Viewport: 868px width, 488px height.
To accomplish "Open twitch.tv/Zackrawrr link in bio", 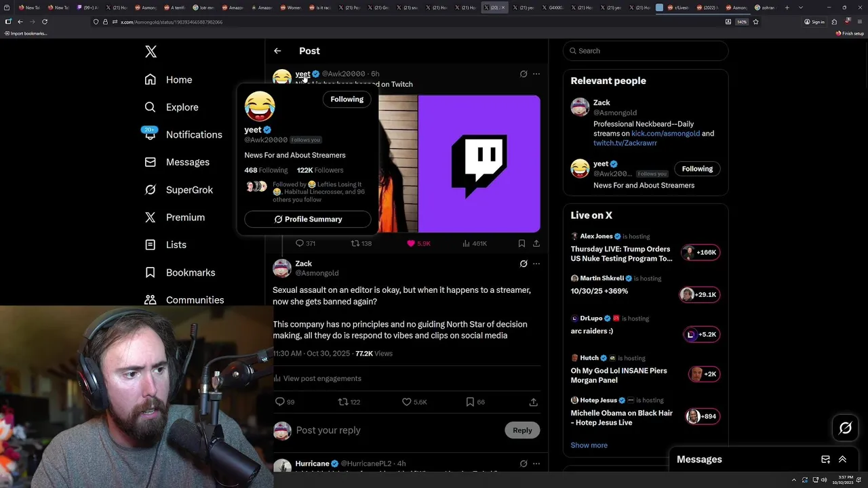I will point(625,143).
